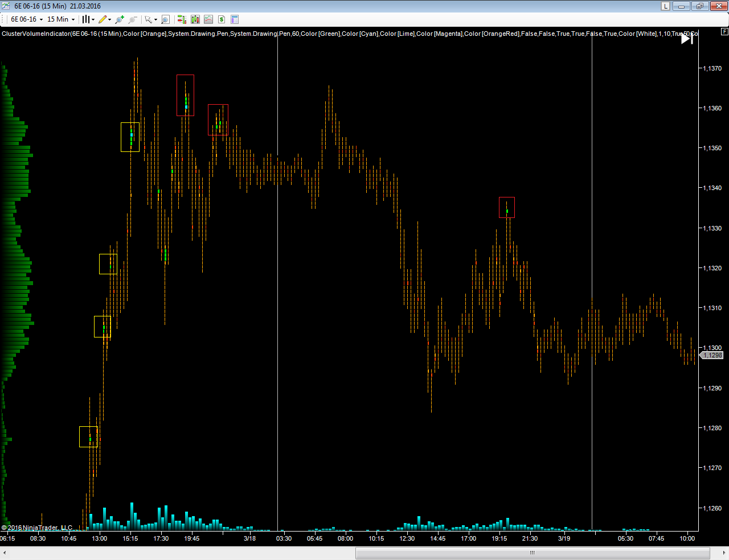Click the data box magnifier icon
Viewport: 729px width, 560px height.
(x=165, y=19)
